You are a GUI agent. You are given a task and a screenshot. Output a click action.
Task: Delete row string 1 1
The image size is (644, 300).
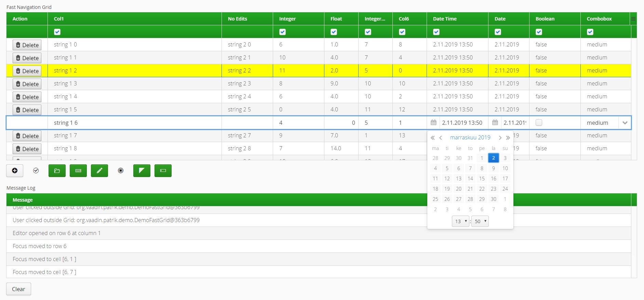pyautogui.click(x=27, y=58)
